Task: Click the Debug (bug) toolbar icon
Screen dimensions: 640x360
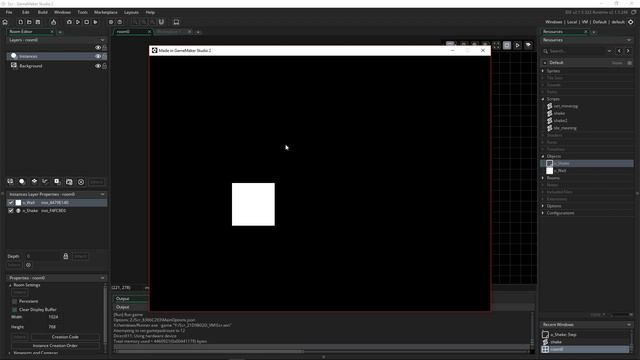Action: point(69,22)
